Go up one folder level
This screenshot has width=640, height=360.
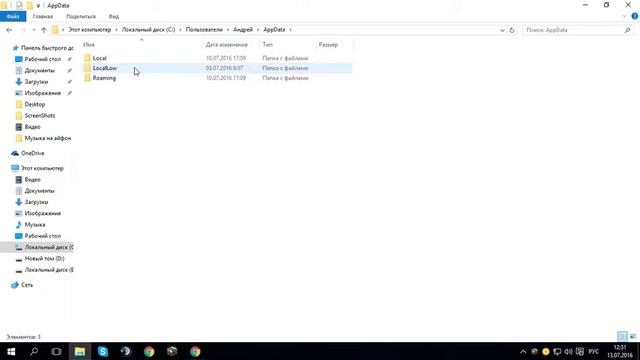[x=44, y=30]
